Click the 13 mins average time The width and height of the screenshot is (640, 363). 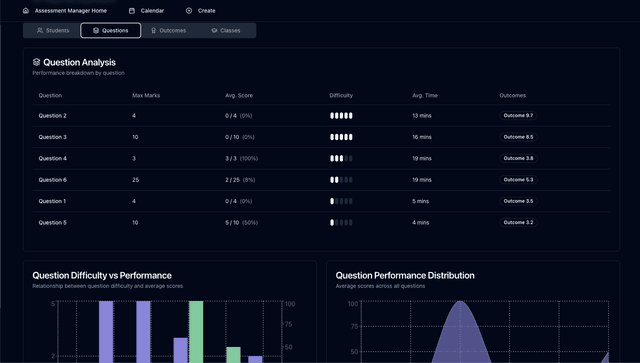pos(422,116)
